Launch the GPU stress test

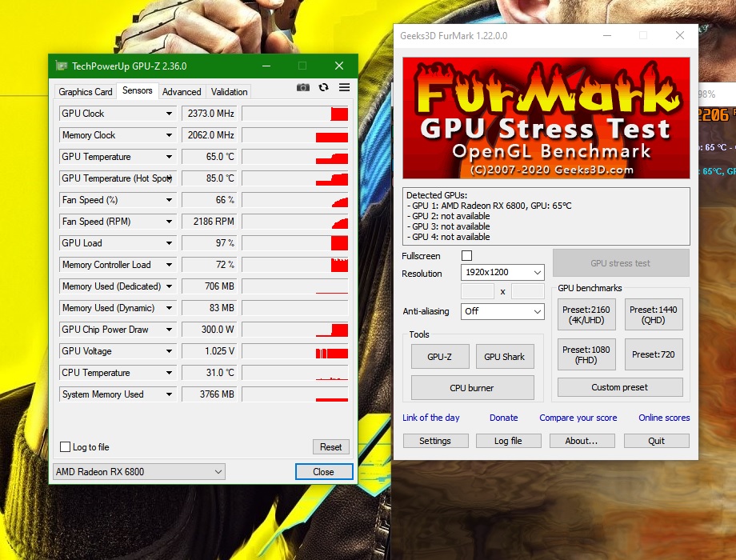point(620,262)
